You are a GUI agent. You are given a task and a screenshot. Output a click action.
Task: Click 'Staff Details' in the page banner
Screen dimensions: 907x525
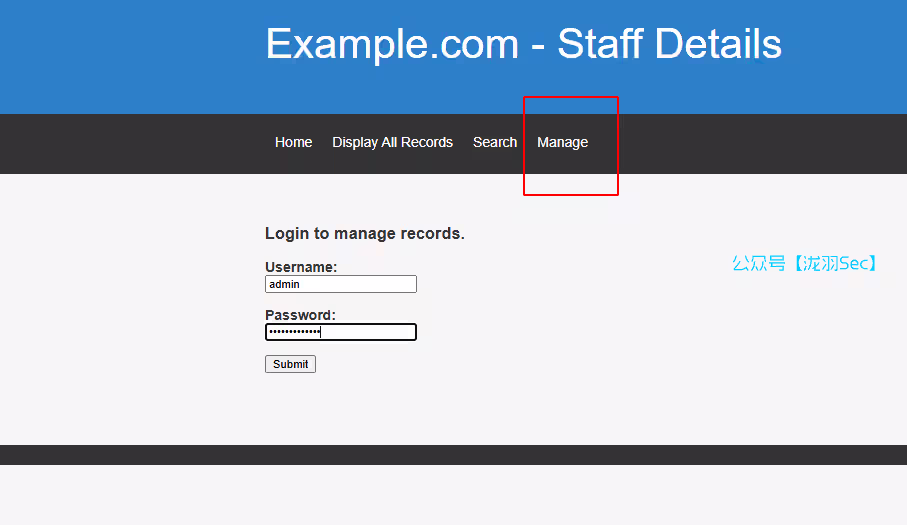669,44
